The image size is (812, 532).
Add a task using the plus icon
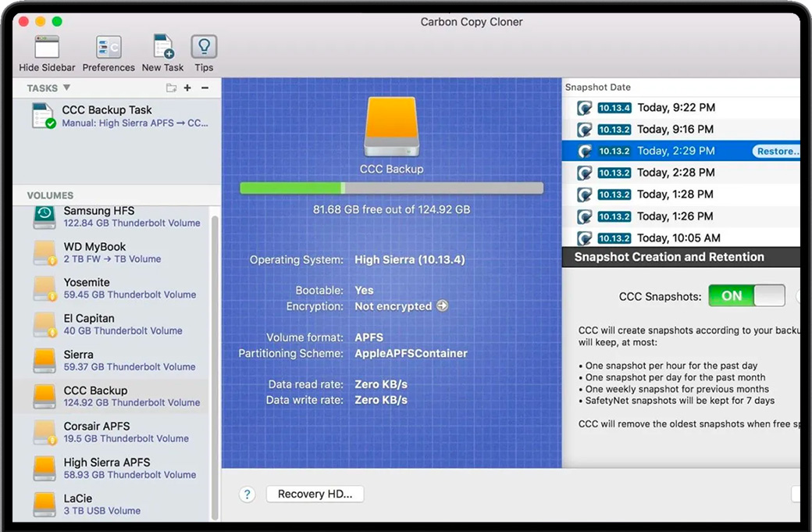tap(187, 87)
